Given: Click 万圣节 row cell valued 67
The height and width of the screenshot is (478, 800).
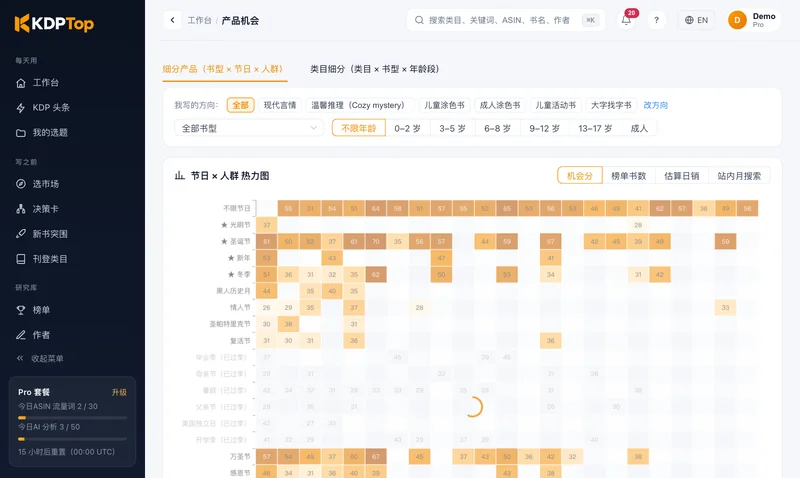Looking at the screenshot, I should pyautogui.click(x=376, y=457).
